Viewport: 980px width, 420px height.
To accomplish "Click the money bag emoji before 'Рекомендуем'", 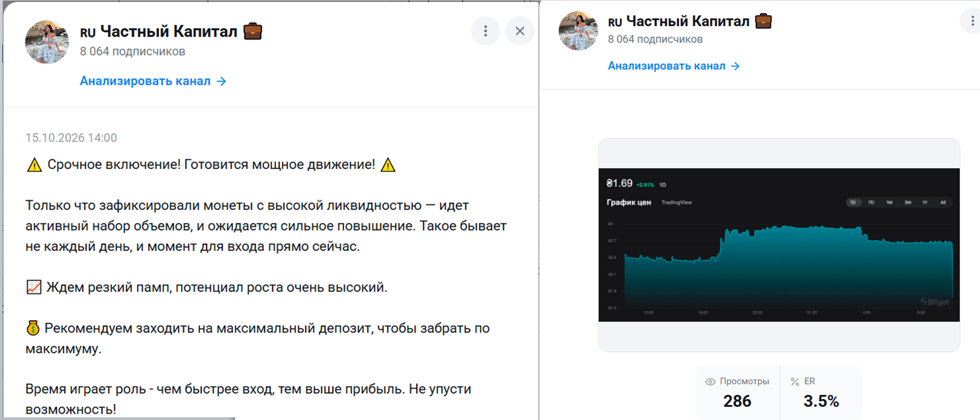I will pyautogui.click(x=33, y=328).
